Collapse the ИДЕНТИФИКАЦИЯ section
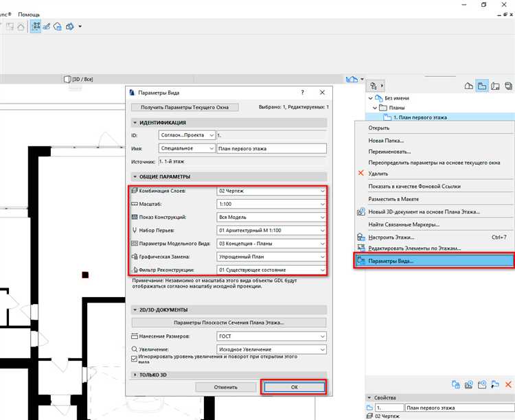515x420 pixels. 135,122
